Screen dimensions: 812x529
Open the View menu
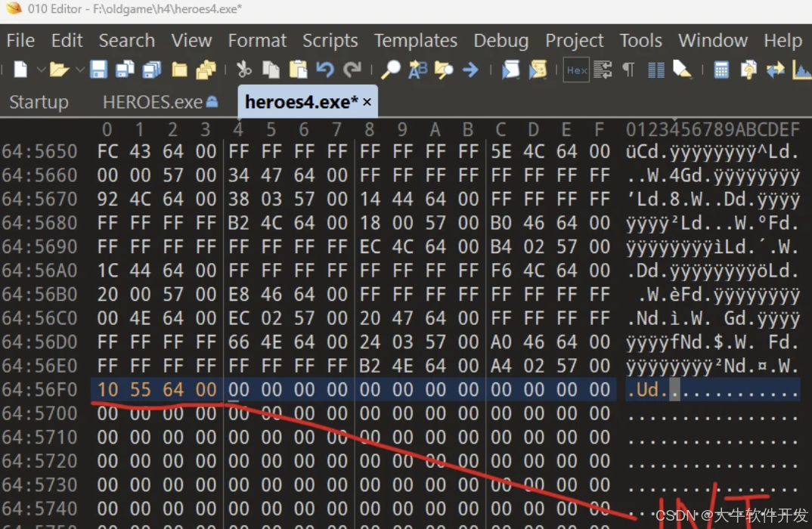191,40
